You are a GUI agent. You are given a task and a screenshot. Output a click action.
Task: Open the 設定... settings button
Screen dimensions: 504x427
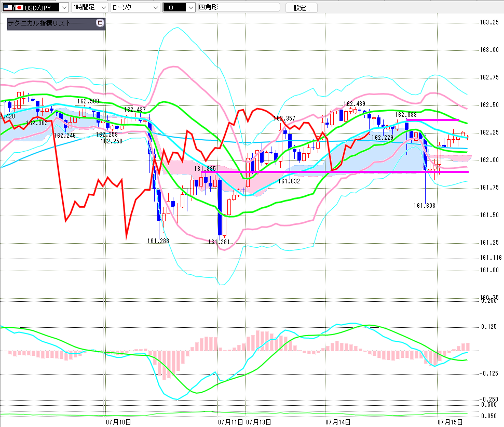click(x=302, y=8)
